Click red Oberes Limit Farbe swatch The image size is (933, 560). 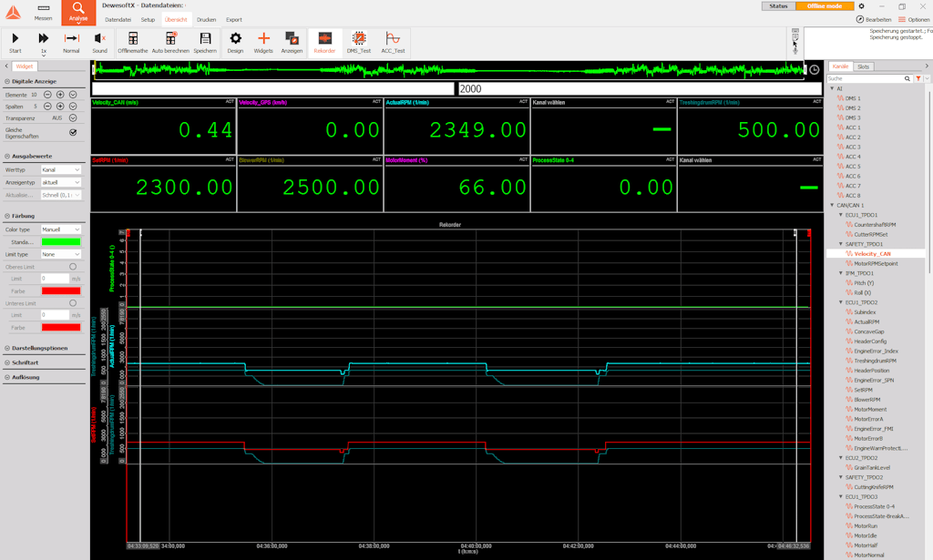(x=61, y=290)
